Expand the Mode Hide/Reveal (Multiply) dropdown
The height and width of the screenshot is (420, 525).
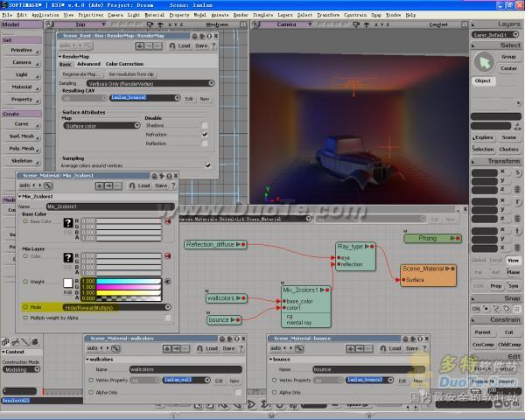[x=115, y=308]
